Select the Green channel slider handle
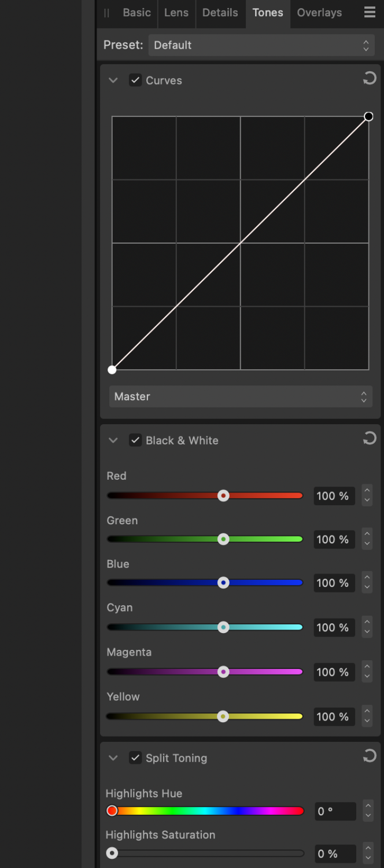 click(x=223, y=539)
